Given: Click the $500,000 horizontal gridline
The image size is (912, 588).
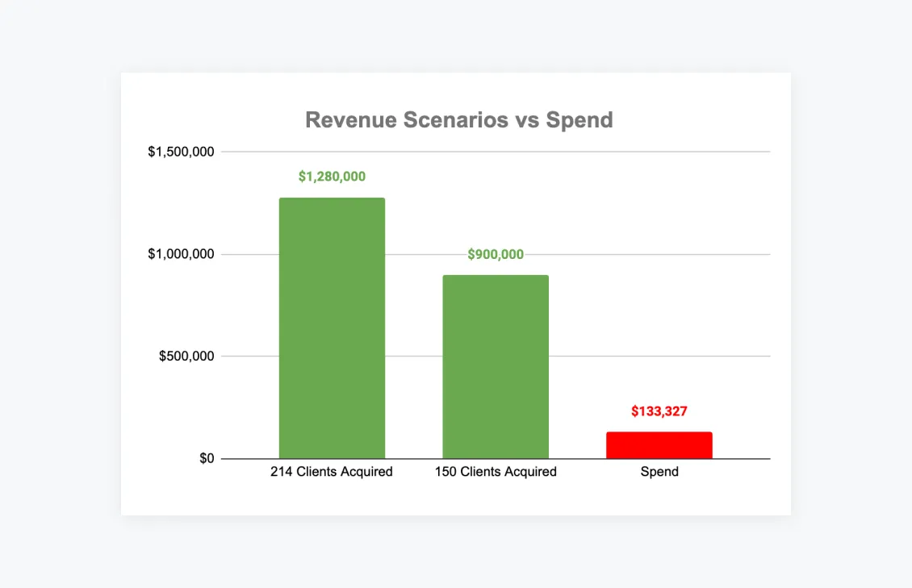Looking at the screenshot, I should (581, 356).
